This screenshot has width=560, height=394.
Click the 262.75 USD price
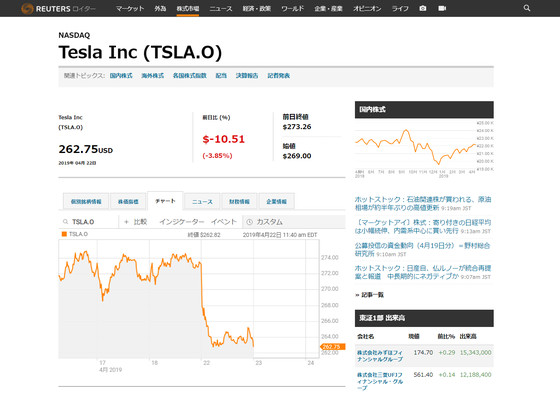86,149
